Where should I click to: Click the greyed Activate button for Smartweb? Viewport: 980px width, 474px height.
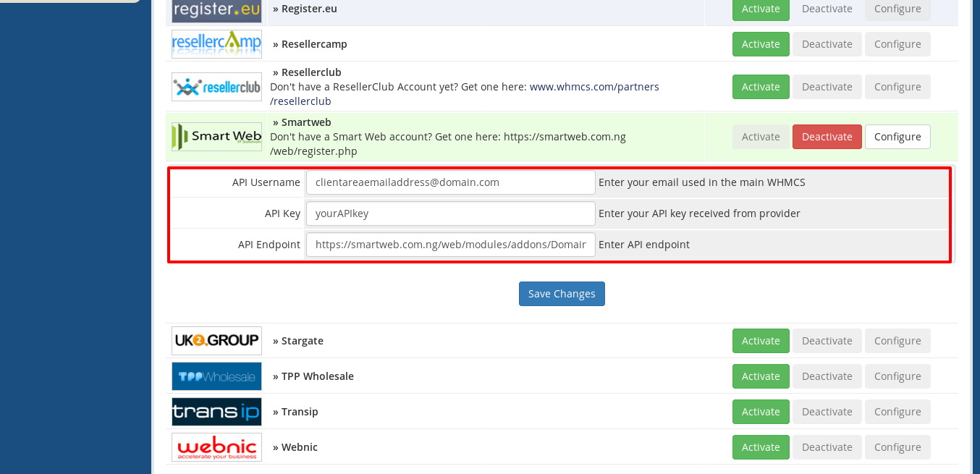coord(761,137)
